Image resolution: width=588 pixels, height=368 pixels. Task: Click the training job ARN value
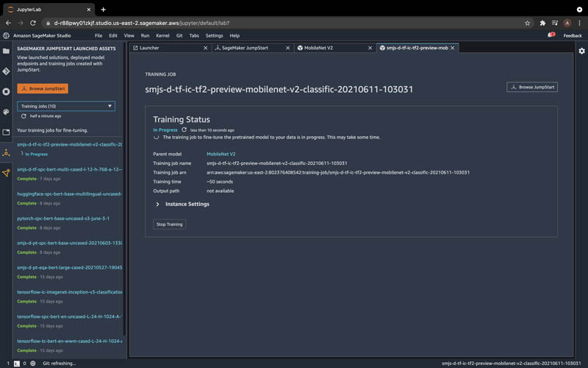(338, 172)
